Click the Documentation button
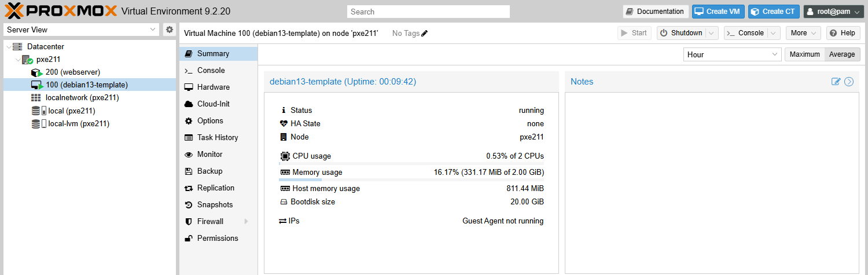868x275 pixels. click(x=656, y=12)
